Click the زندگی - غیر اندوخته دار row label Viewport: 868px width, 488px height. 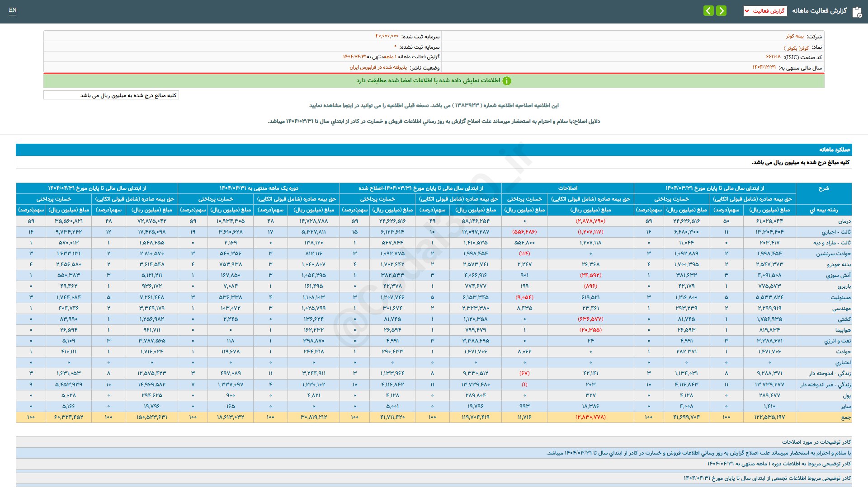click(x=826, y=385)
